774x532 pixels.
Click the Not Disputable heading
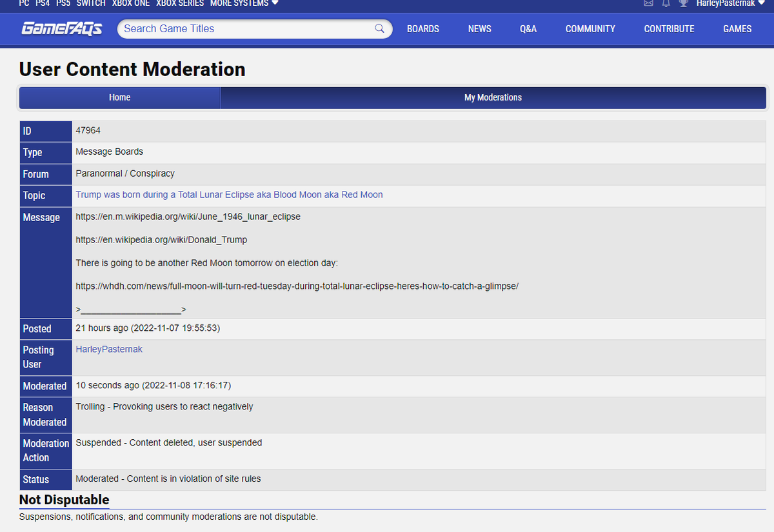64,500
